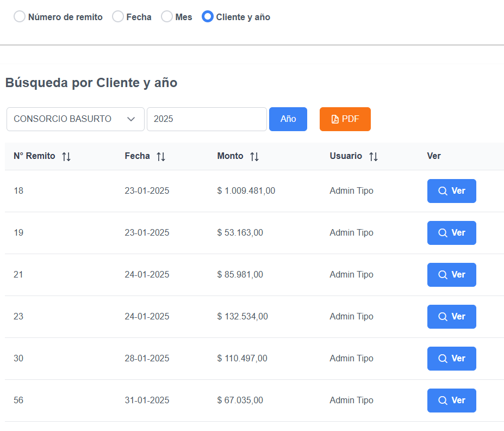Click the Monto column header label
504x431 pixels.
tap(230, 156)
